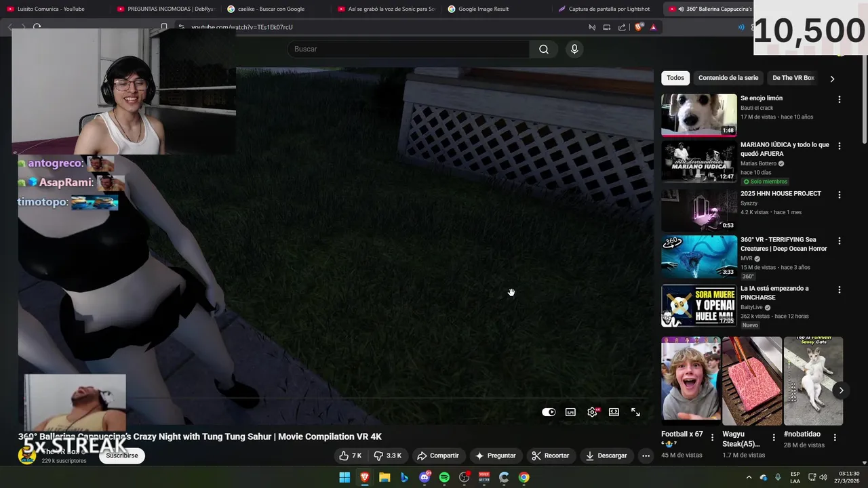Click the YouTube search magnifier icon
Viewport: 868px width, 488px height.
pyautogui.click(x=544, y=49)
